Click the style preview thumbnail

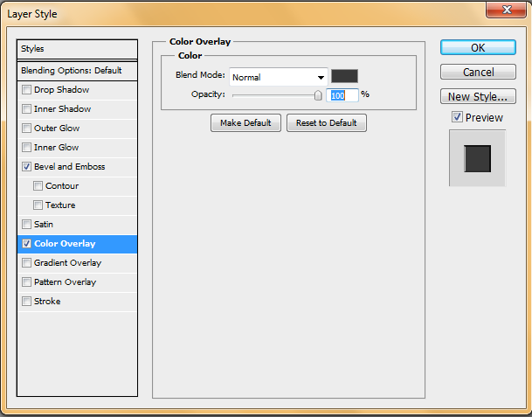(477, 158)
